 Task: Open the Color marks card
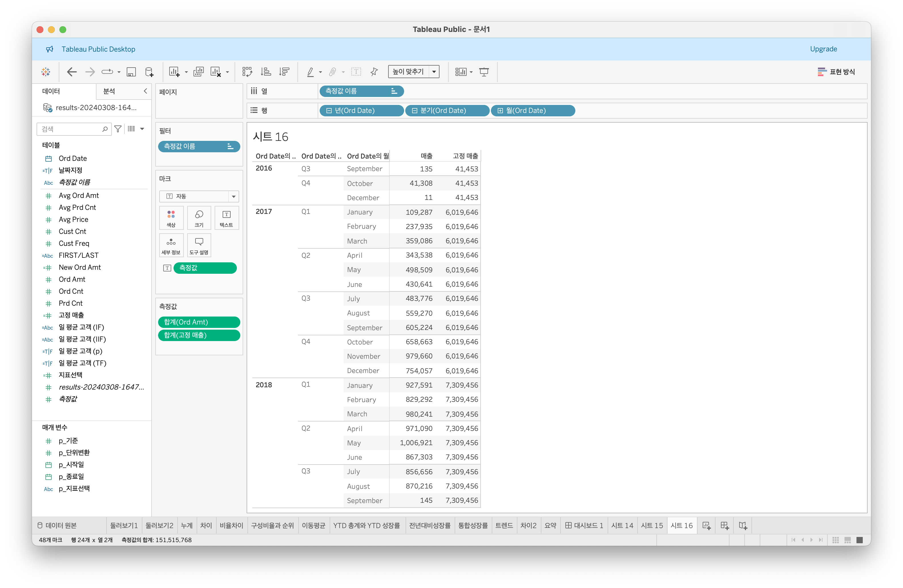click(x=171, y=218)
